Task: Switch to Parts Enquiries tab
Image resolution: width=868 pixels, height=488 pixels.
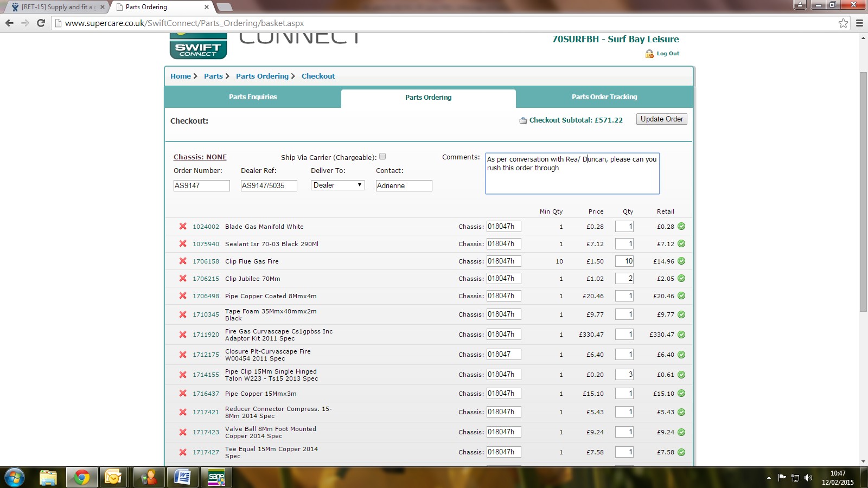Action: [253, 97]
